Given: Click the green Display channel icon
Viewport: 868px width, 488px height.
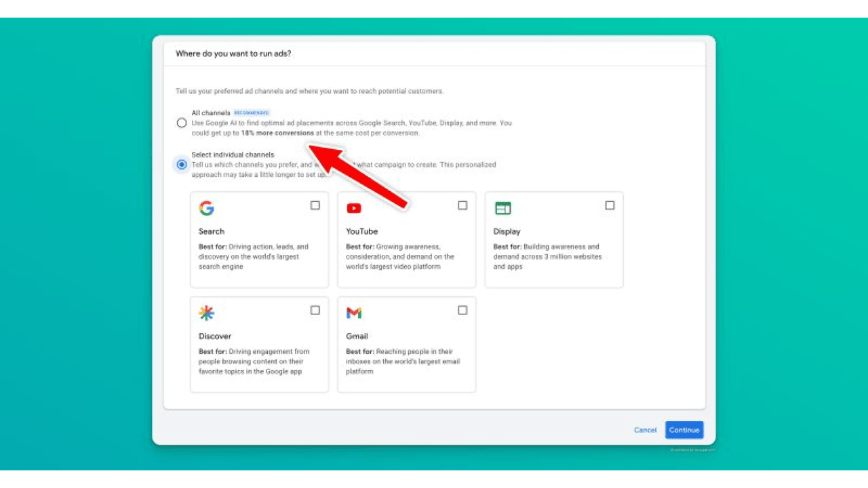Looking at the screenshot, I should click(502, 208).
